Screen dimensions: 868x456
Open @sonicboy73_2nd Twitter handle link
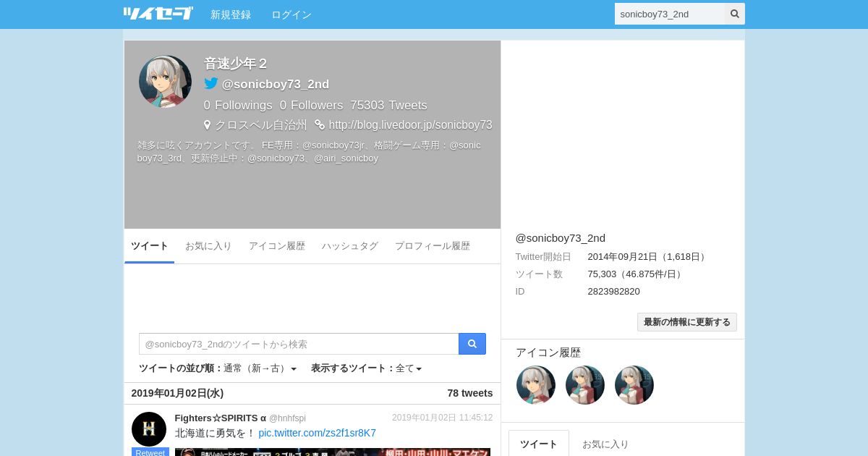[x=276, y=84]
